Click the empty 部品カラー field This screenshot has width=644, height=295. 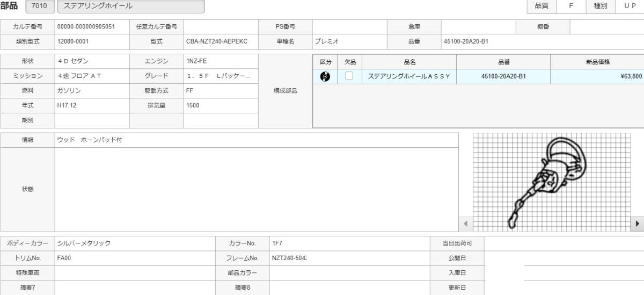point(350,273)
